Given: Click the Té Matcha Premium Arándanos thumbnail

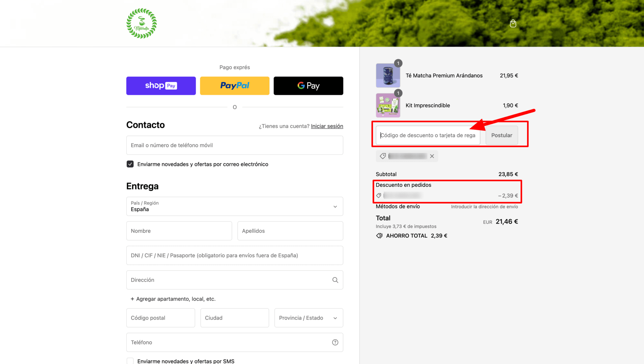Looking at the screenshot, I should pos(388,75).
